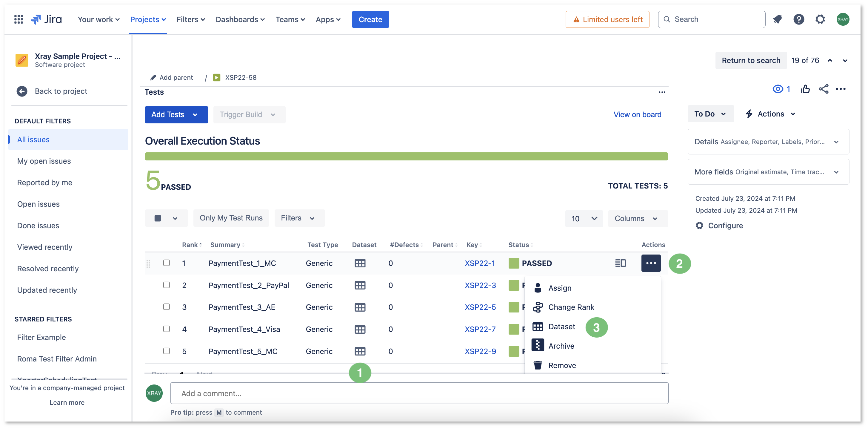Viewport: 868px width, 429px height.
Task: Sort table by Rank column header
Action: 192,245
